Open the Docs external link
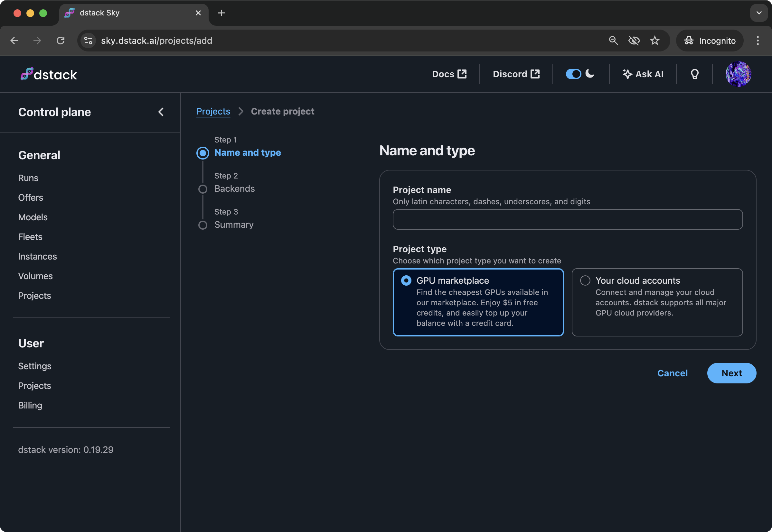The height and width of the screenshot is (532, 772). click(449, 74)
